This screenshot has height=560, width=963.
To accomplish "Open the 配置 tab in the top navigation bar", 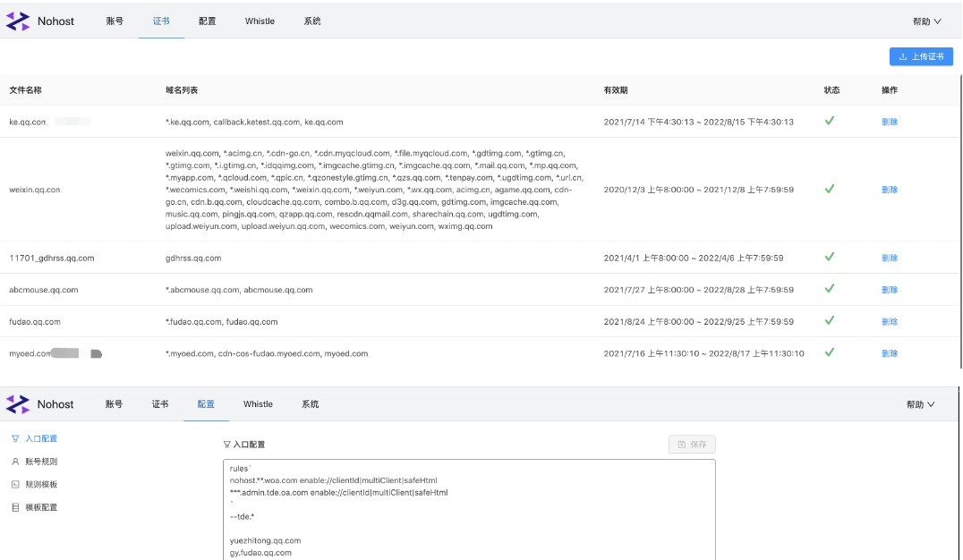I will coord(207,21).
